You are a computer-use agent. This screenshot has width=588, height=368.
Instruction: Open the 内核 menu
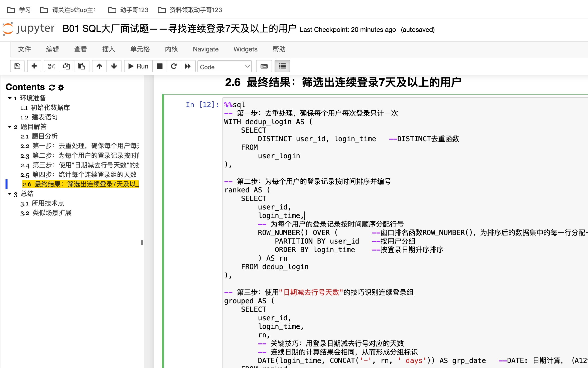171,49
